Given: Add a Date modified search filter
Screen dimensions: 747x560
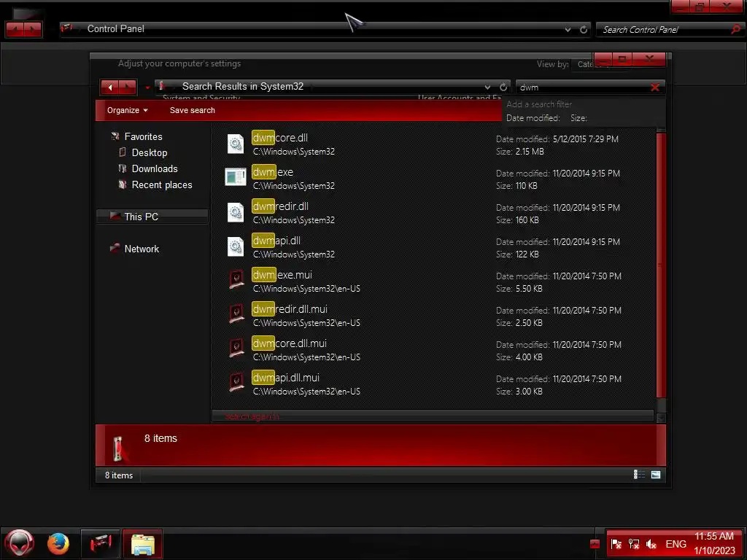Looking at the screenshot, I should 533,118.
